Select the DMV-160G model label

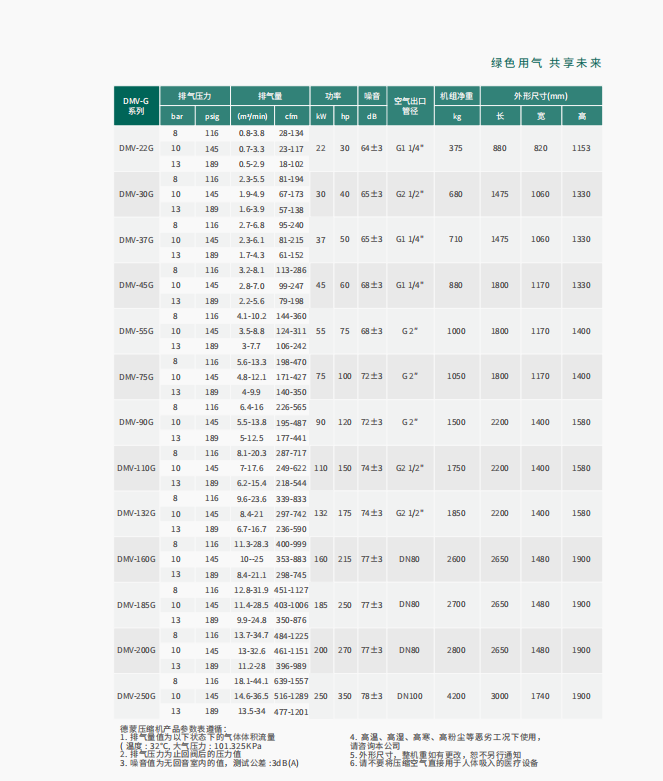pyautogui.click(x=136, y=559)
